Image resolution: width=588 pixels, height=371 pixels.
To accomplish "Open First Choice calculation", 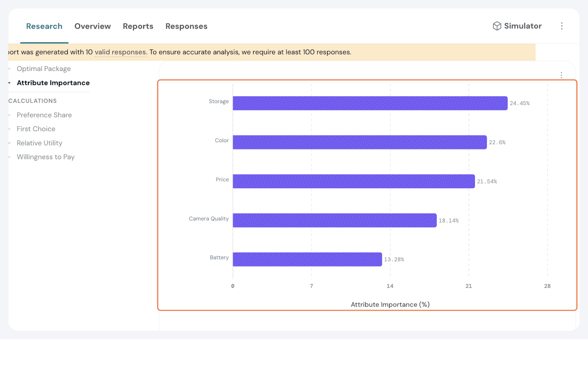I will [36, 129].
